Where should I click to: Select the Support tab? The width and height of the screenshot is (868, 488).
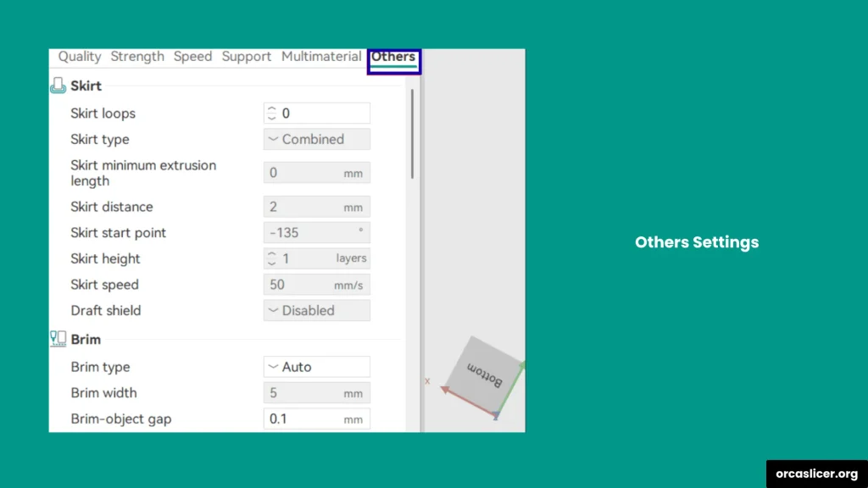(x=247, y=57)
